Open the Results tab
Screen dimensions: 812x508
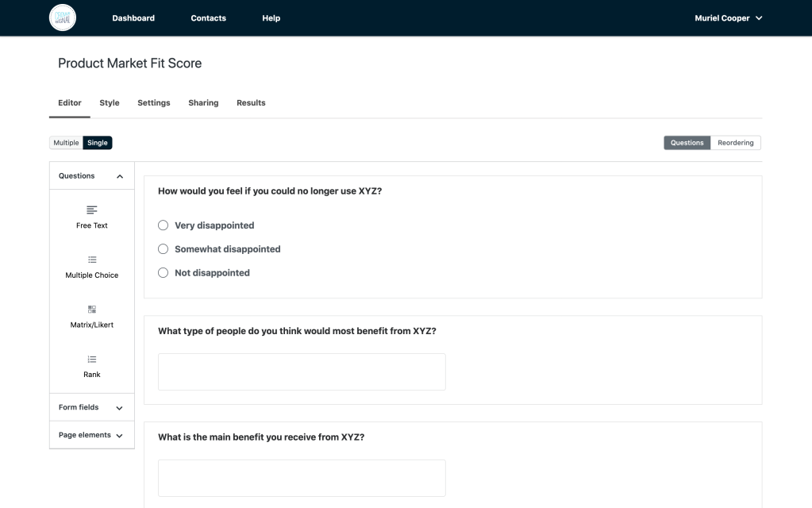251,103
